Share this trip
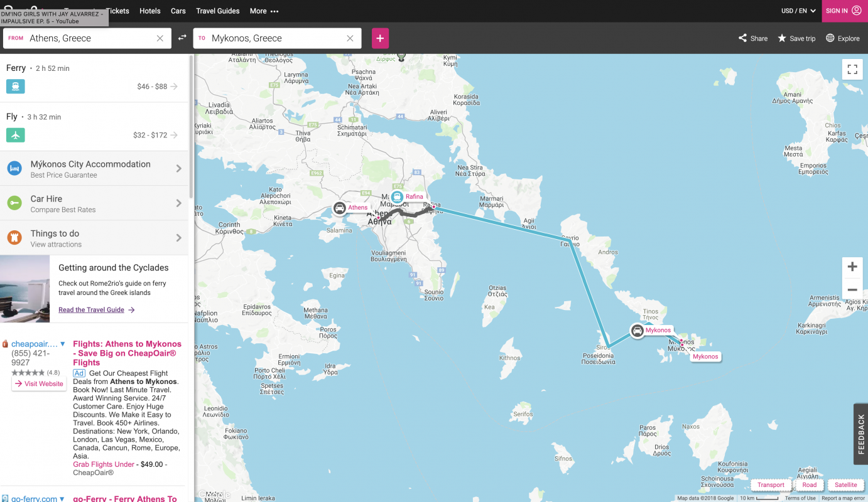868x502 pixels. click(x=753, y=38)
